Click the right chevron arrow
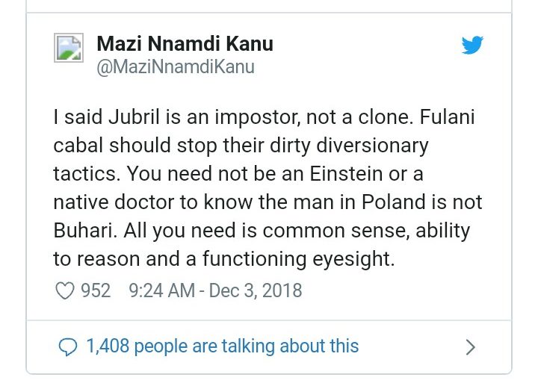 pos(470,346)
